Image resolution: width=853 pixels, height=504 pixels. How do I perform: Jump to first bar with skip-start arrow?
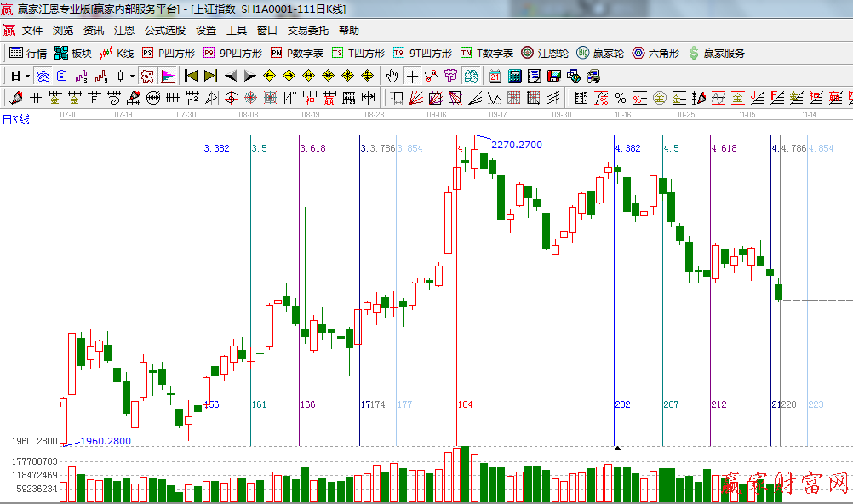coord(191,76)
